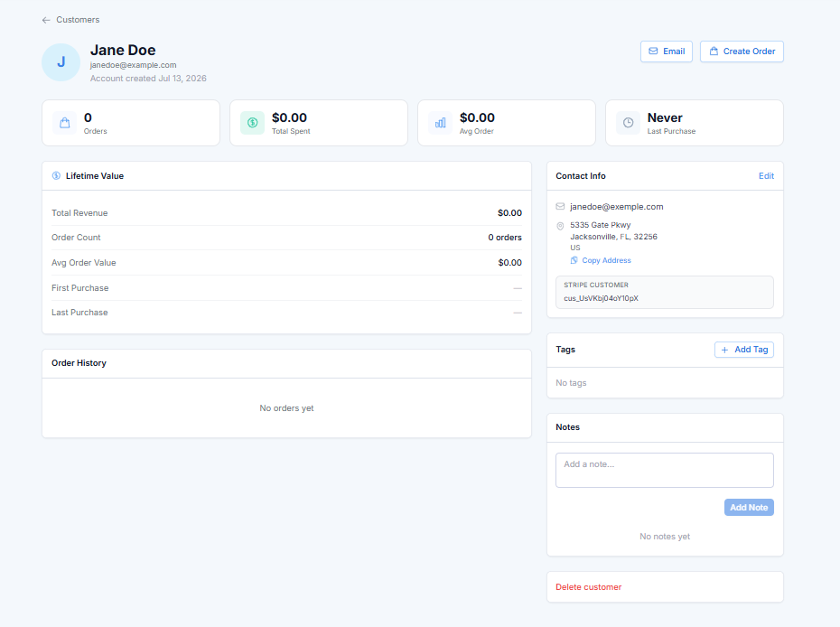Click the 'Jacksonville, FL, 32256' address line
The width and height of the screenshot is (840, 627).
[613, 237]
